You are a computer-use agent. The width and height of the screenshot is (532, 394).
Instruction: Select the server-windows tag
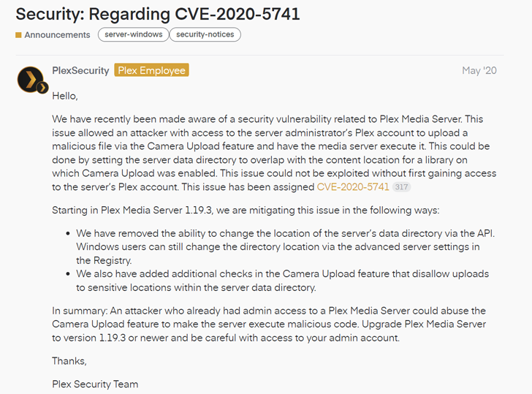(x=132, y=34)
